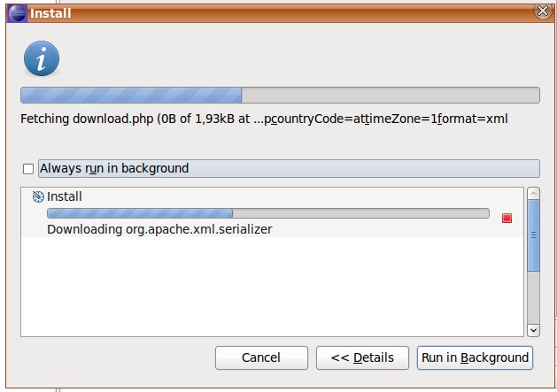Stop the job with red square button

[507, 219]
